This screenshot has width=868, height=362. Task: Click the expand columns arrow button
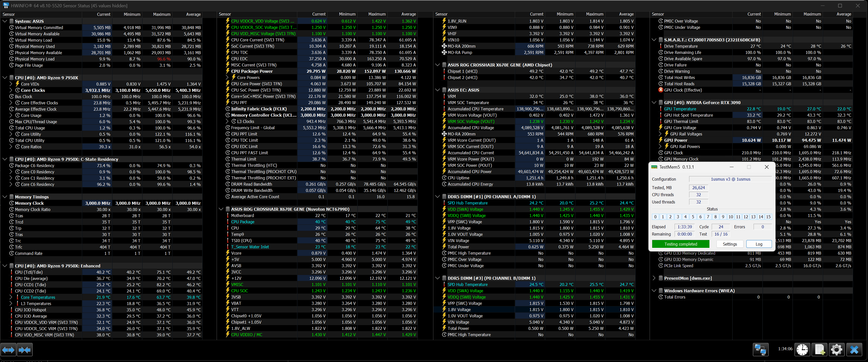[9, 350]
